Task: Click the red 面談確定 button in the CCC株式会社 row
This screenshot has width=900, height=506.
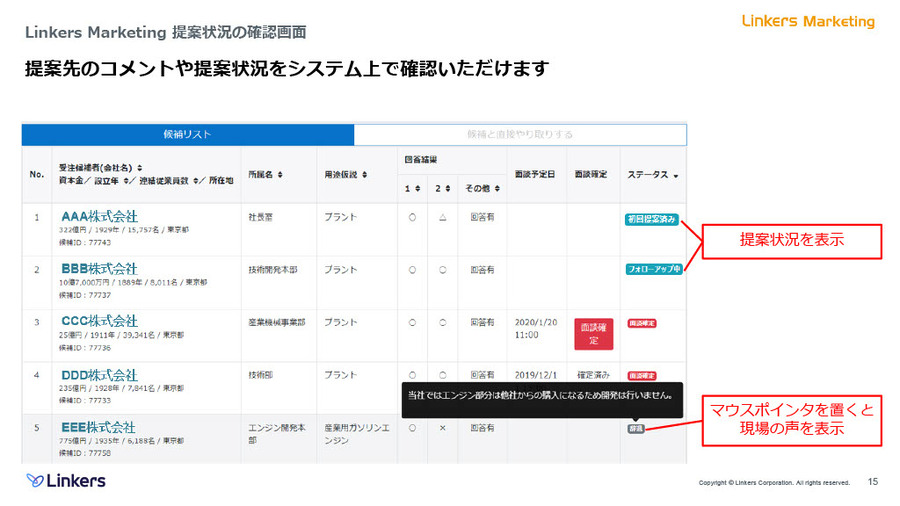Action: click(x=593, y=334)
